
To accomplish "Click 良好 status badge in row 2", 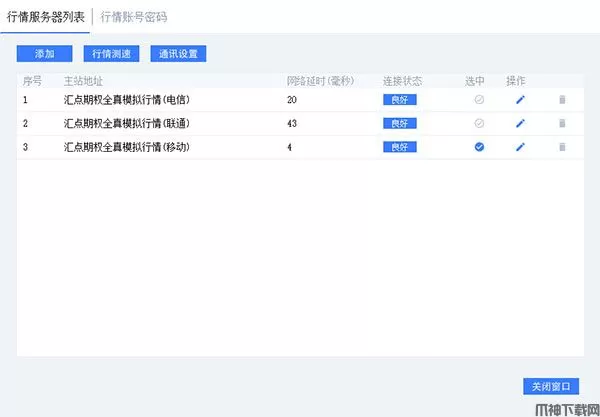I will pyautogui.click(x=400, y=124).
